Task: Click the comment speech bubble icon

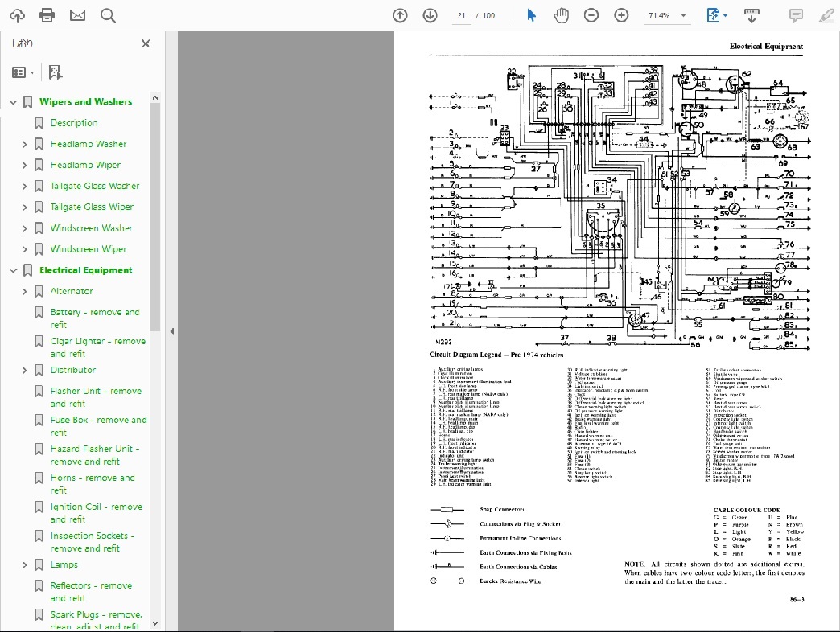Action: point(796,15)
